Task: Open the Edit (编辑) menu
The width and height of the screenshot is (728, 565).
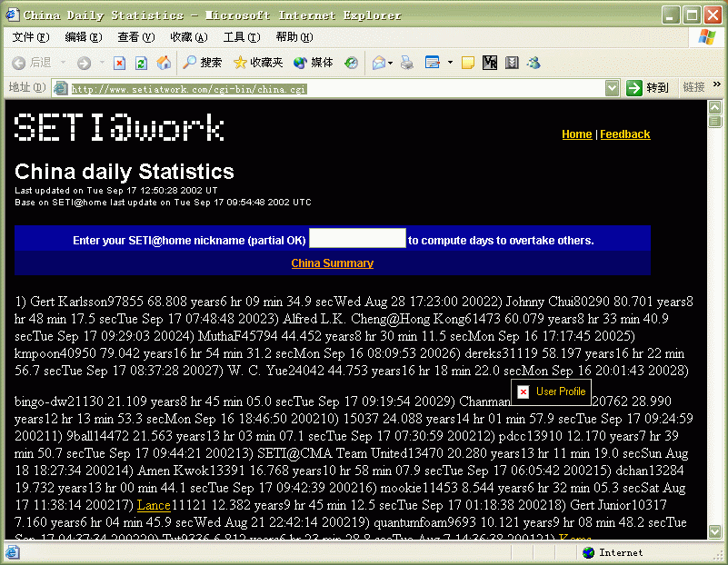Action: [x=83, y=37]
